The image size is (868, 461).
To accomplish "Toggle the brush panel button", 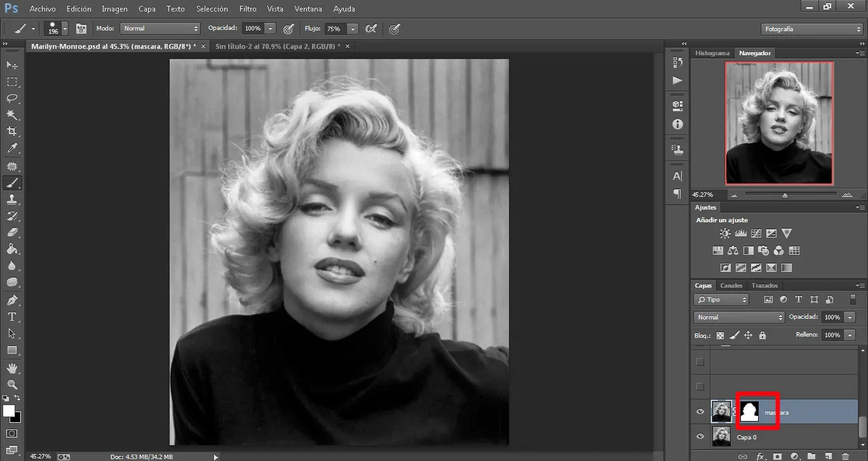I will pyautogui.click(x=81, y=29).
